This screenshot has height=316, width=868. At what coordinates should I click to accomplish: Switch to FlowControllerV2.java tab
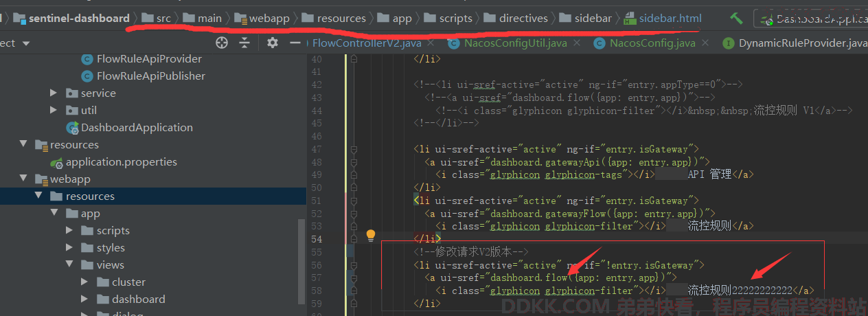pyautogui.click(x=367, y=44)
